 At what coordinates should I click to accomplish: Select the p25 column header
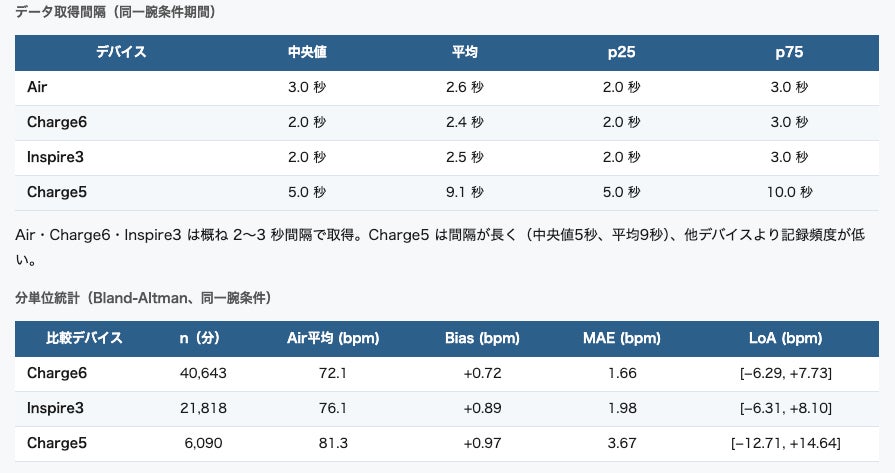point(621,52)
